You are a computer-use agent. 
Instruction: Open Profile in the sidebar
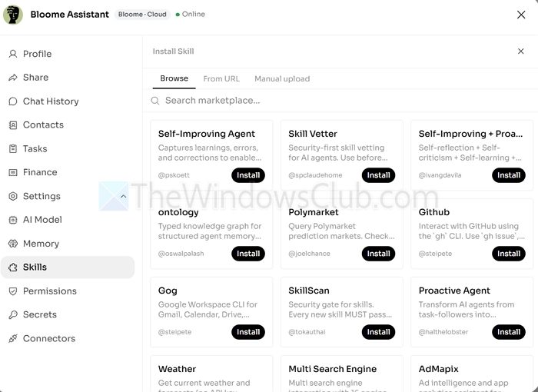pyautogui.click(x=68, y=54)
